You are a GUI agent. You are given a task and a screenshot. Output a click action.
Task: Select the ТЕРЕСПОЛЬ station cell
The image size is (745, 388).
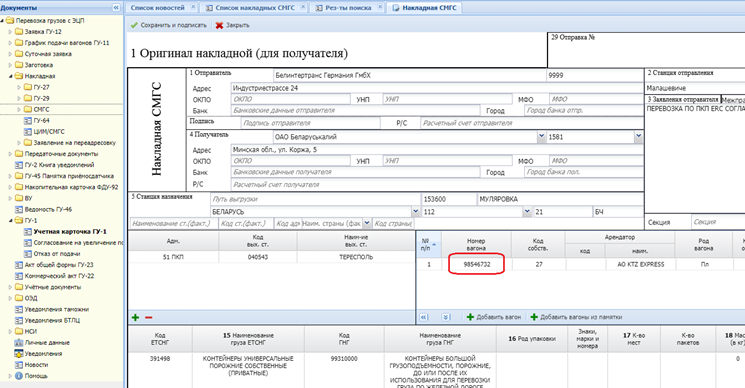click(x=355, y=257)
